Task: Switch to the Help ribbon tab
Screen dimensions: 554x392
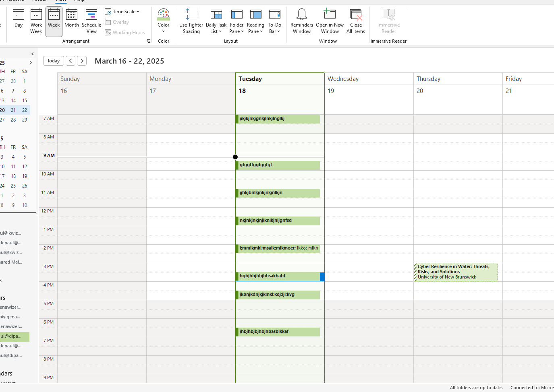Action: pos(80,0)
